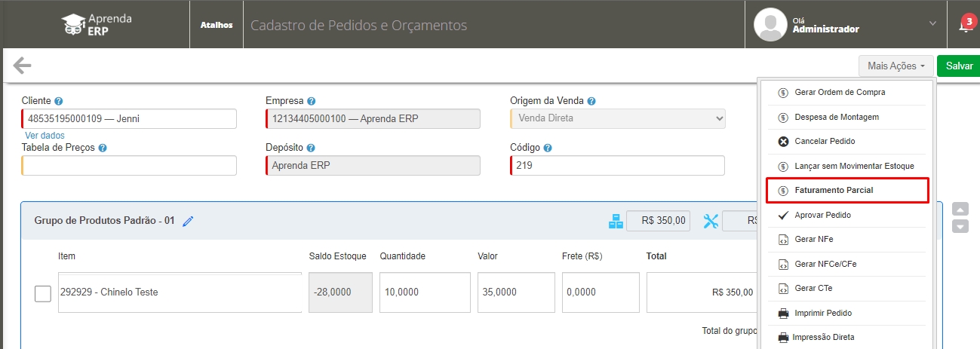The image size is (980, 349).
Task: Click the administrator avatar picture
Action: coord(770,25)
